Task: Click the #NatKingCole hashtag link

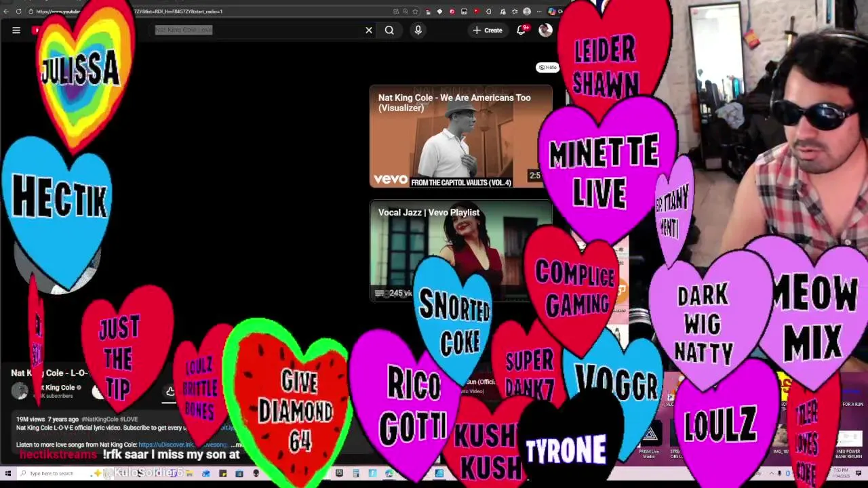Action: point(101,420)
